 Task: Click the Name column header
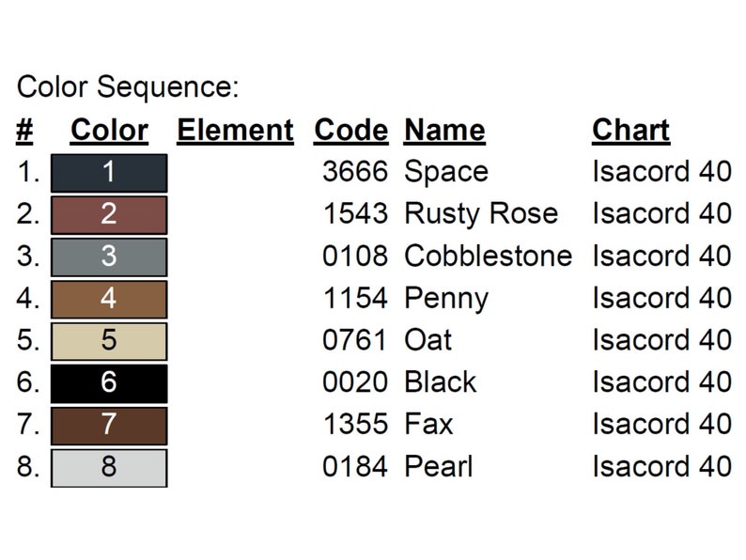444,130
